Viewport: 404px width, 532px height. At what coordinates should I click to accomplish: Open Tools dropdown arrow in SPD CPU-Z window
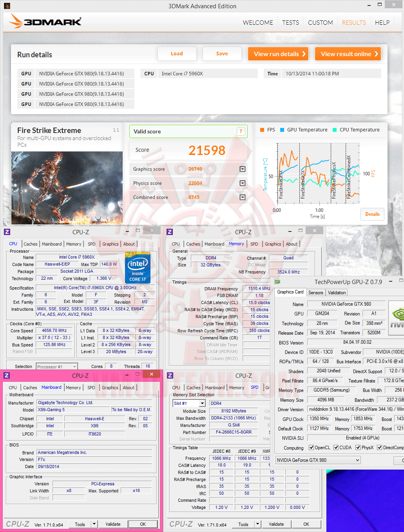[x=257, y=524]
